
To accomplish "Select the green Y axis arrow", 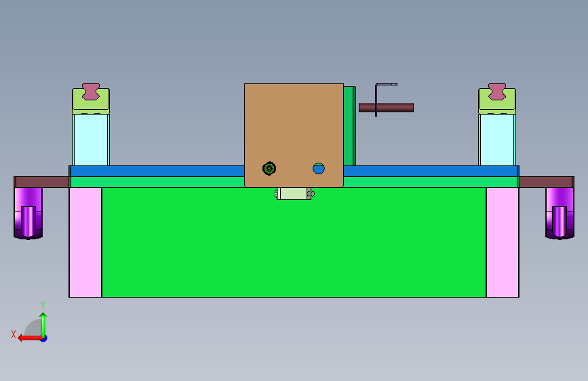I will click(43, 325).
